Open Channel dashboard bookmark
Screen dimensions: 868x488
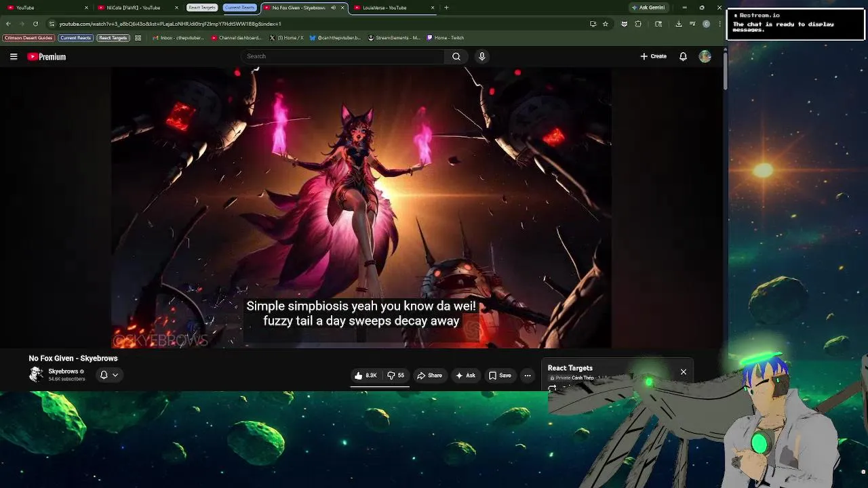pos(237,38)
